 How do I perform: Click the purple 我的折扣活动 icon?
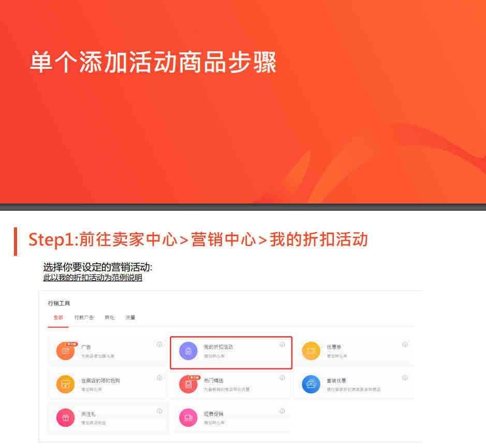pos(188,351)
